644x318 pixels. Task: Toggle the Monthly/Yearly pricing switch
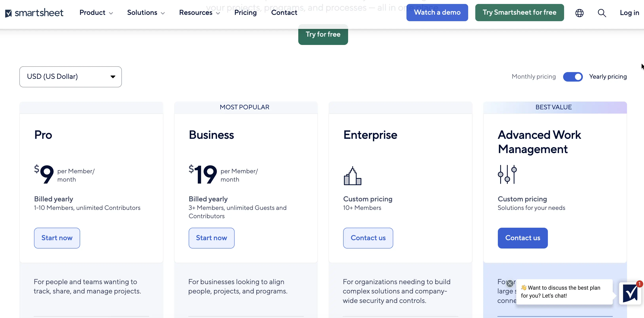tap(573, 77)
